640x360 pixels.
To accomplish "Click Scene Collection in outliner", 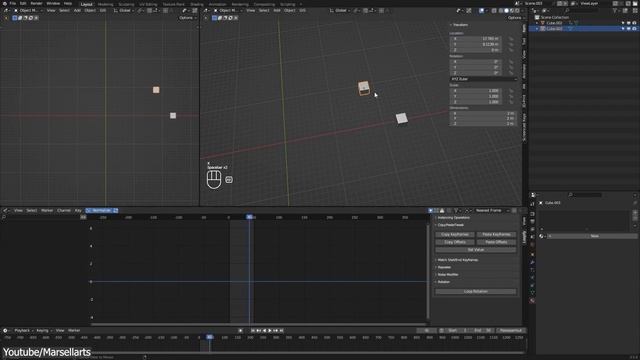I will click(554, 18).
